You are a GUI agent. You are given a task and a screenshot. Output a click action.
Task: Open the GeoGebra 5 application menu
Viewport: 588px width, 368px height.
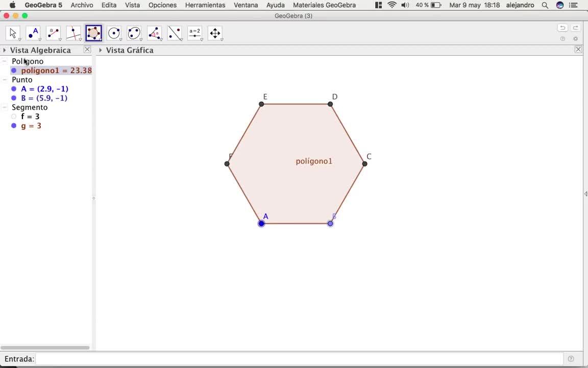tap(43, 5)
